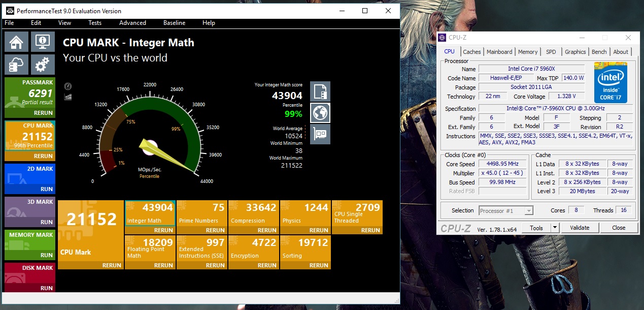The width and height of the screenshot is (644, 310).
Task: Open the PerformanceTest settings gears icon
Action: 43,65
